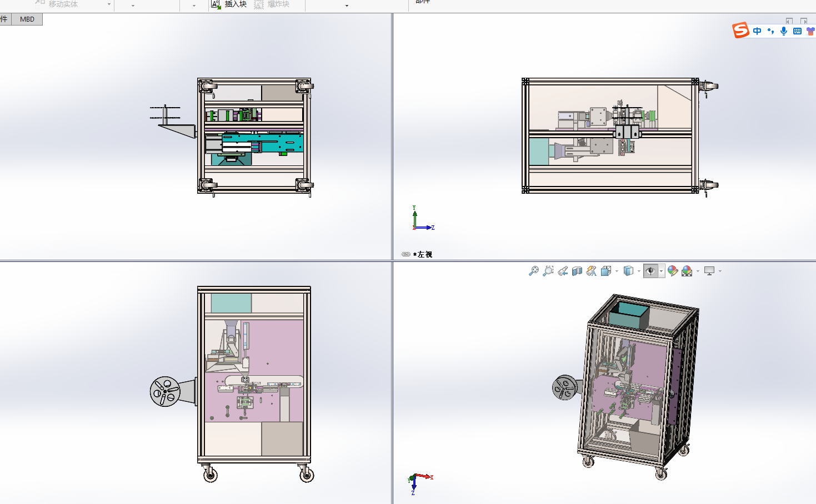Toggle the 中 Chinese input mode
Screen dimensions: 816x504
tap(757, 31)
